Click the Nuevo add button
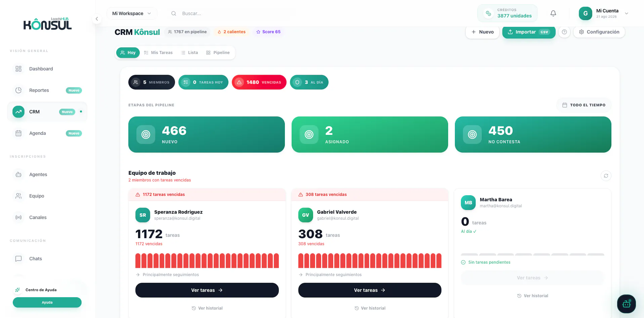644x318 pixels. [482, 32]
